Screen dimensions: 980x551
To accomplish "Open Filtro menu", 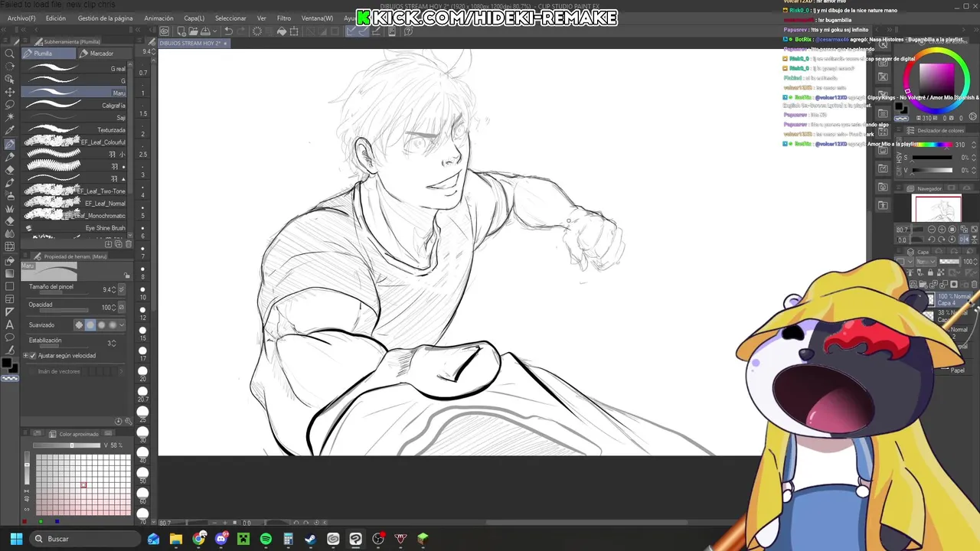I will click(x=284, y=18).
